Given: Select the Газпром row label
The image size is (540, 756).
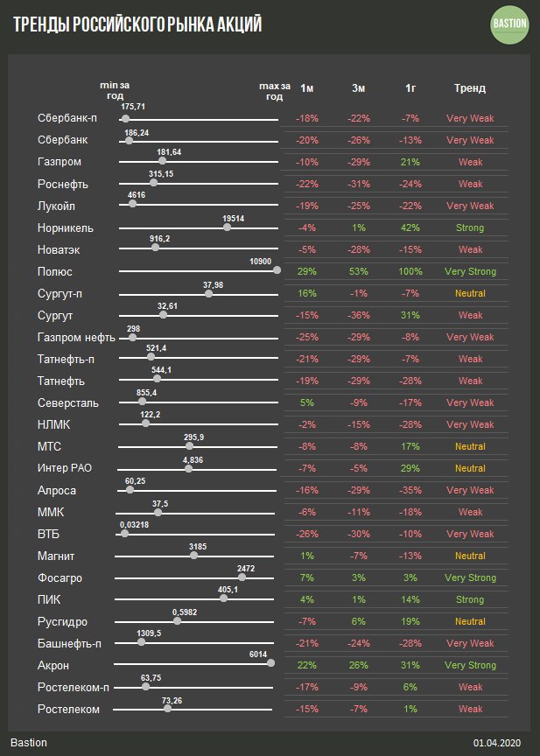Looking at the screenshot, I should point(59,162).
